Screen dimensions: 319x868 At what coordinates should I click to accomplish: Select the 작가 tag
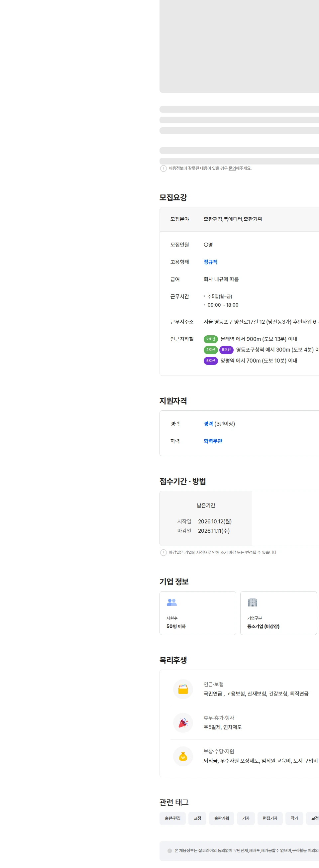tap(294, 818)
